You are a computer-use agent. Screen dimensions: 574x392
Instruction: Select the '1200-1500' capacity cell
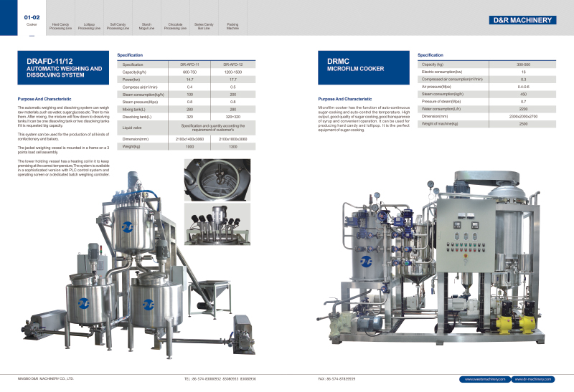(232, 72)
